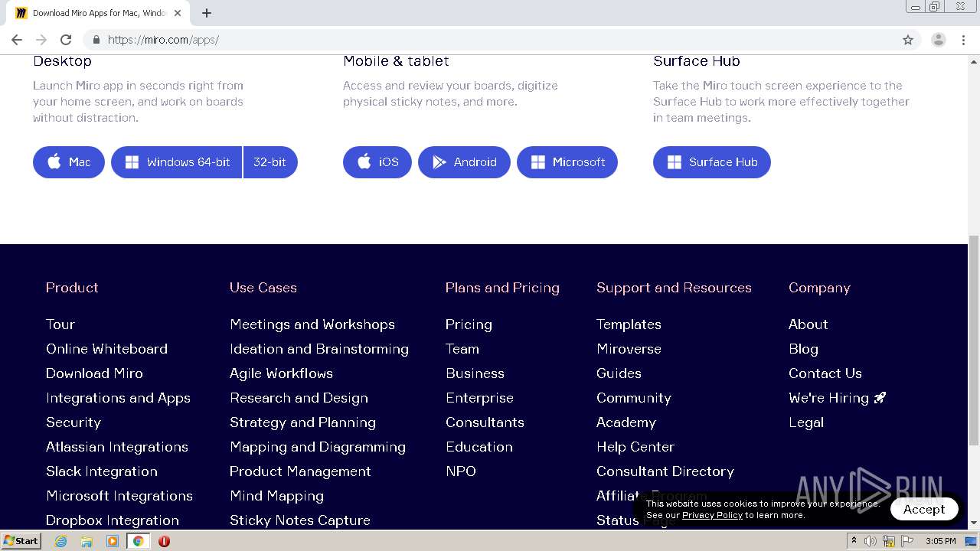The width and height of the screenshot is (980, 551).
Task: Open the Enterprise plan link
Action: point(479,398)
